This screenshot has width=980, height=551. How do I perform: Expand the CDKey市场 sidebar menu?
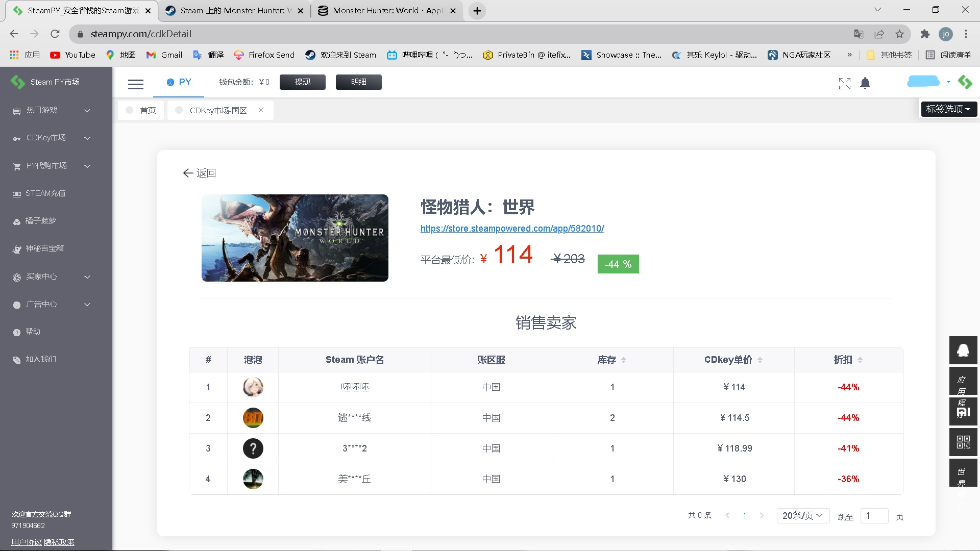click(x=51, y=138)
